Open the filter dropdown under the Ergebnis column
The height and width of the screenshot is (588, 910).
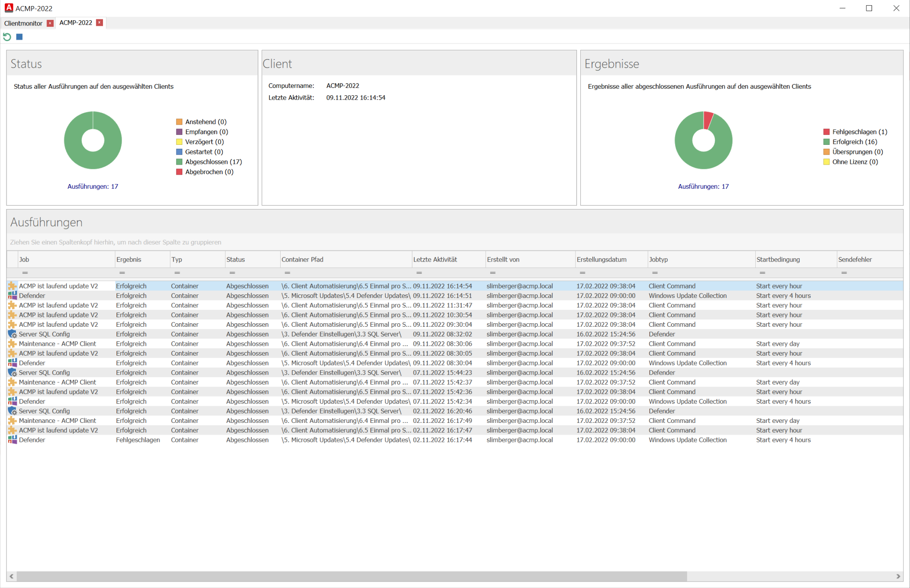pyautogui.click(x=122, y=272)
